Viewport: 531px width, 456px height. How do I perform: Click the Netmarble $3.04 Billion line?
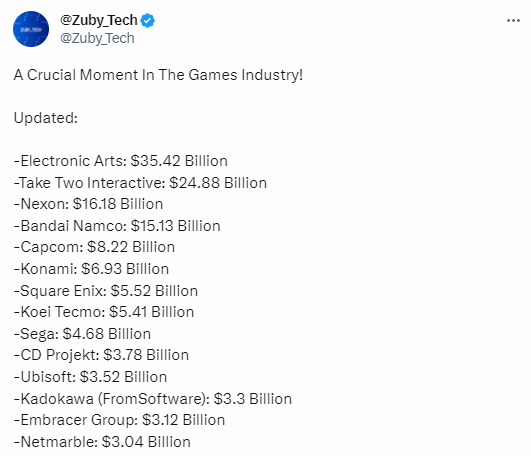(x=102, y=442)
